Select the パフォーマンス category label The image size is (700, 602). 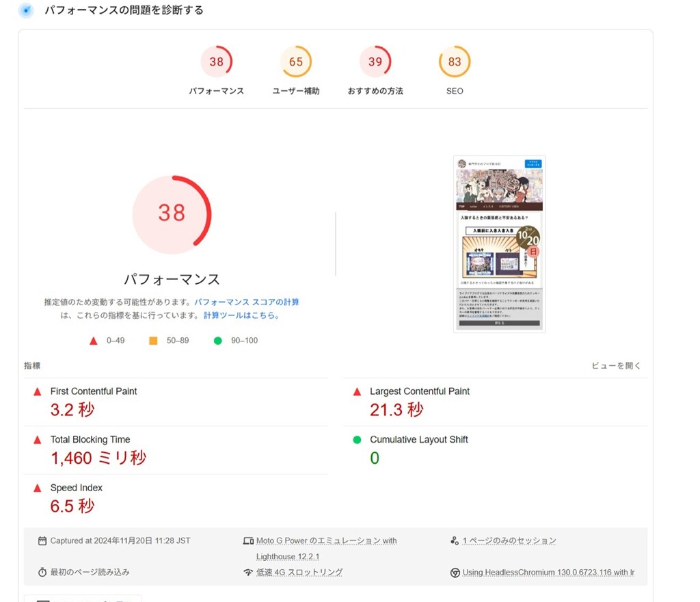[217, 91]
